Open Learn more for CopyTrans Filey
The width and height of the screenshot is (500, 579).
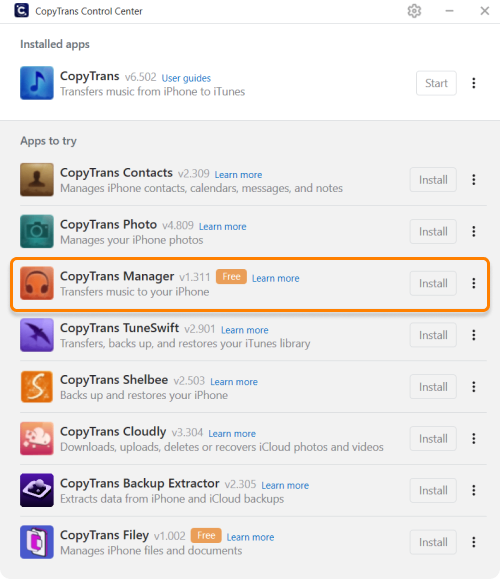click(250, 537)
